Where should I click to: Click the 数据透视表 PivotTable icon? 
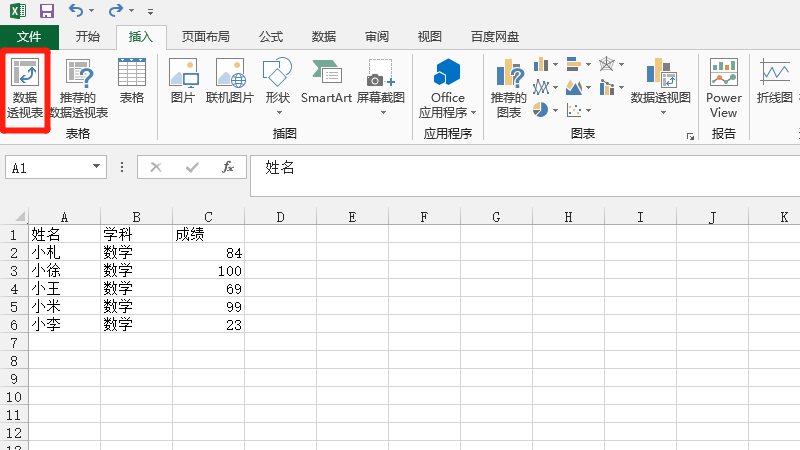pyautogui.click(x=27, y=88)
